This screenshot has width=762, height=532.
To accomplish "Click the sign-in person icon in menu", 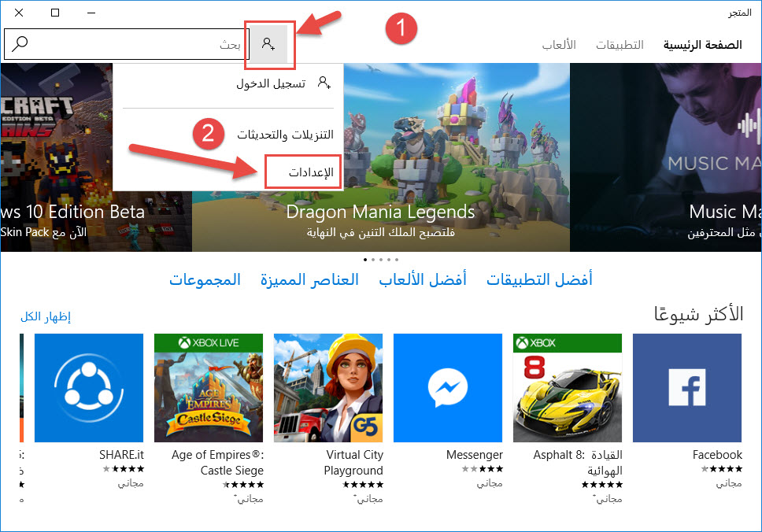I will [x=324, y=83].
